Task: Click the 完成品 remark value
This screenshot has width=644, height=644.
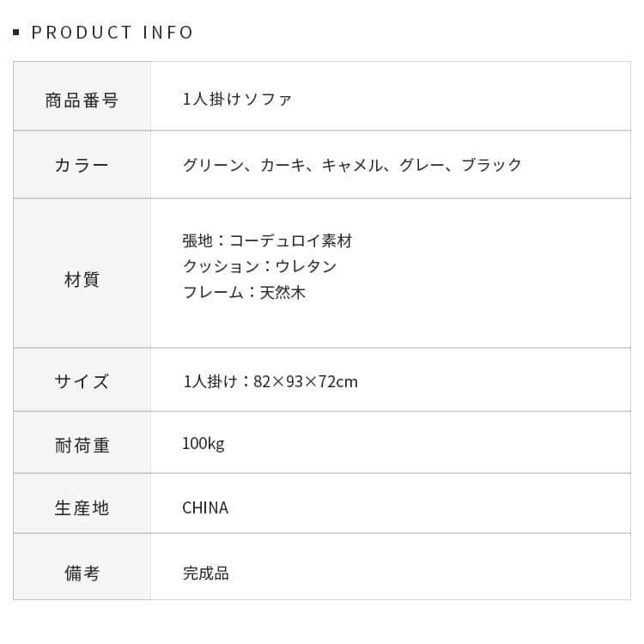Action: [205, 573]
